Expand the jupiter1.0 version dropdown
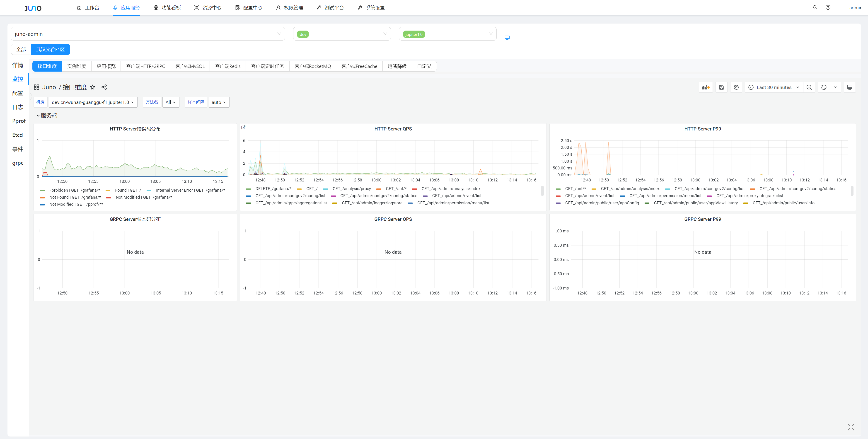This screenshot has width=868, height=439. coord(448,34)
